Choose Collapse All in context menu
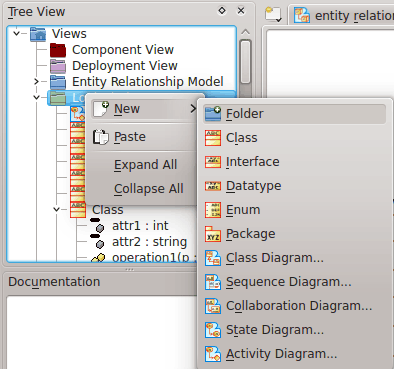Viewport: 394px width, 369px height. click(x=144, y=189)
